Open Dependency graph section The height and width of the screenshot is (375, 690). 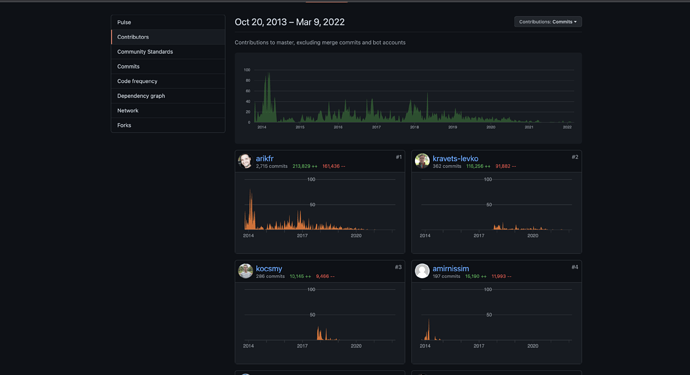pos(168,96)
